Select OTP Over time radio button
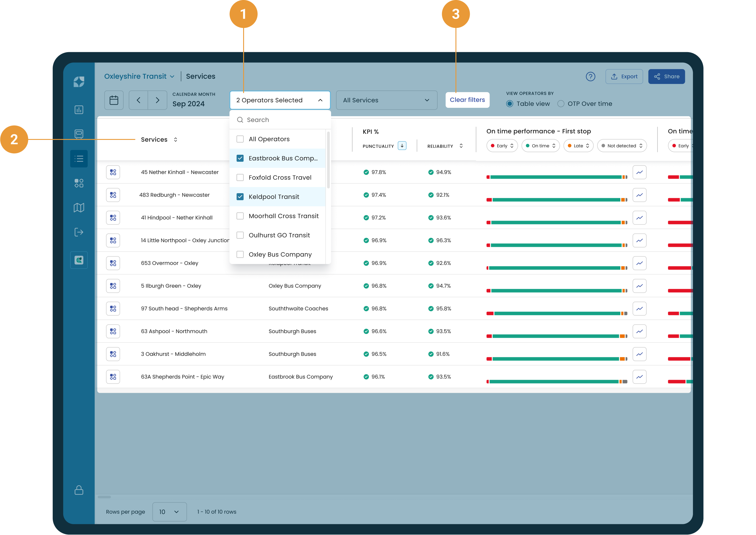The image size is (756, 535). point(561,104)
